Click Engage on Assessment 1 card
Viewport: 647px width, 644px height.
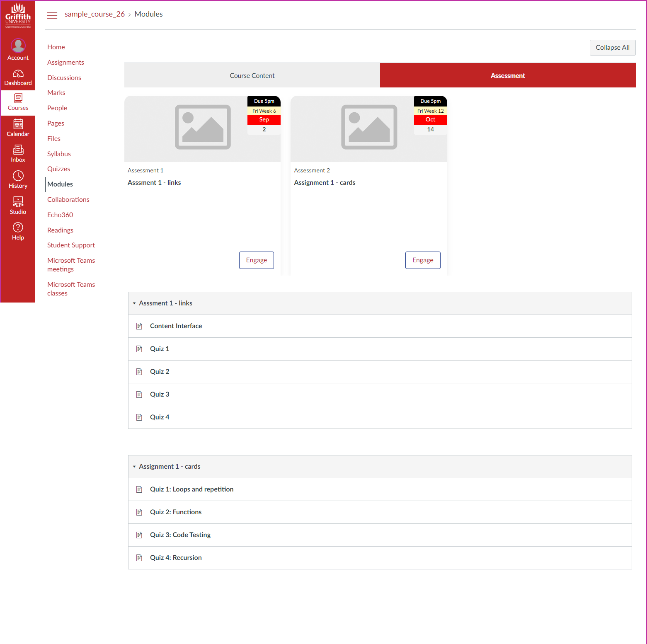point(256,260)
